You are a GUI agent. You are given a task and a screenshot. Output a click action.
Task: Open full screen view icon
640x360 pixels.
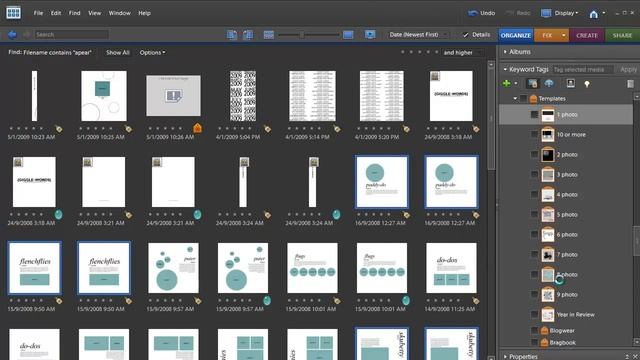pyautogui.click(x=370, y=34)
